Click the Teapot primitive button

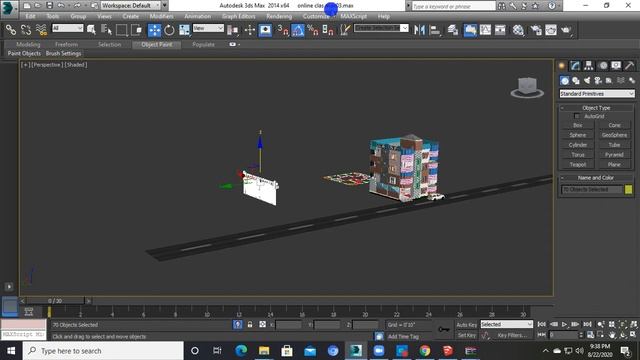(x=578, y=164)
